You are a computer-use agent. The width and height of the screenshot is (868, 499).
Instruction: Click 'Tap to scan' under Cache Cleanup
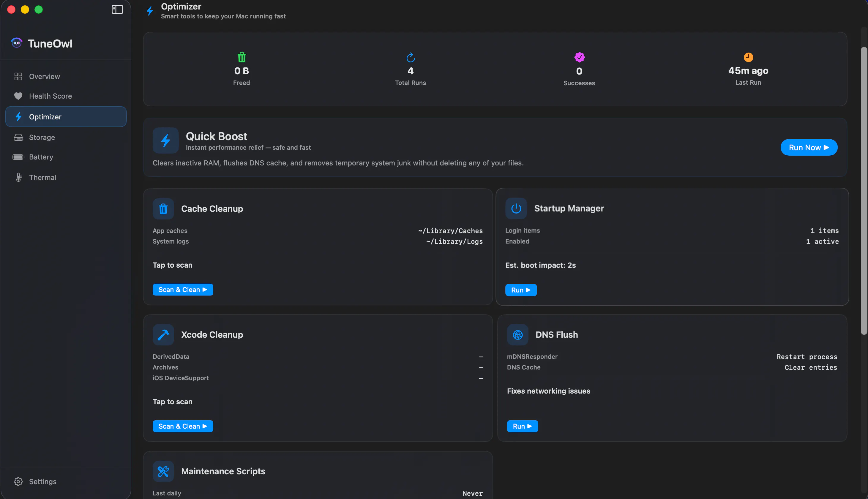[172, 265]
